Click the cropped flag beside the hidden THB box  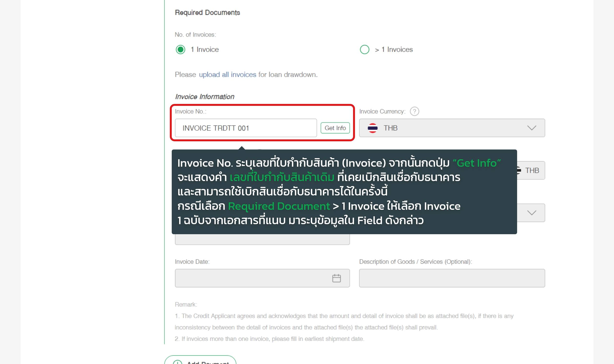click(x=519, y=171)
